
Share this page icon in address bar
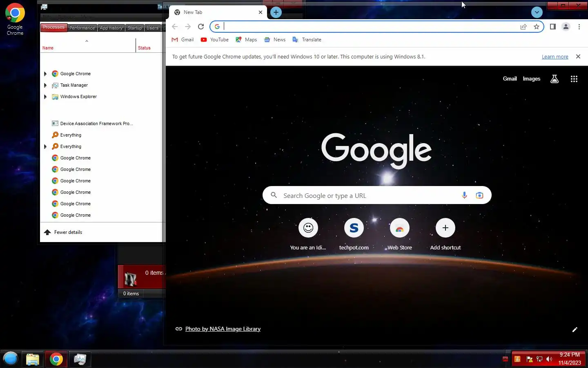click(523, 27)
